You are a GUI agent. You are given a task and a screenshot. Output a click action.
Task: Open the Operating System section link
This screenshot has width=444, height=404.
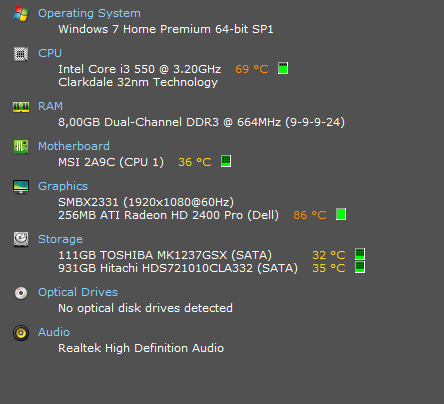[89, 13]
